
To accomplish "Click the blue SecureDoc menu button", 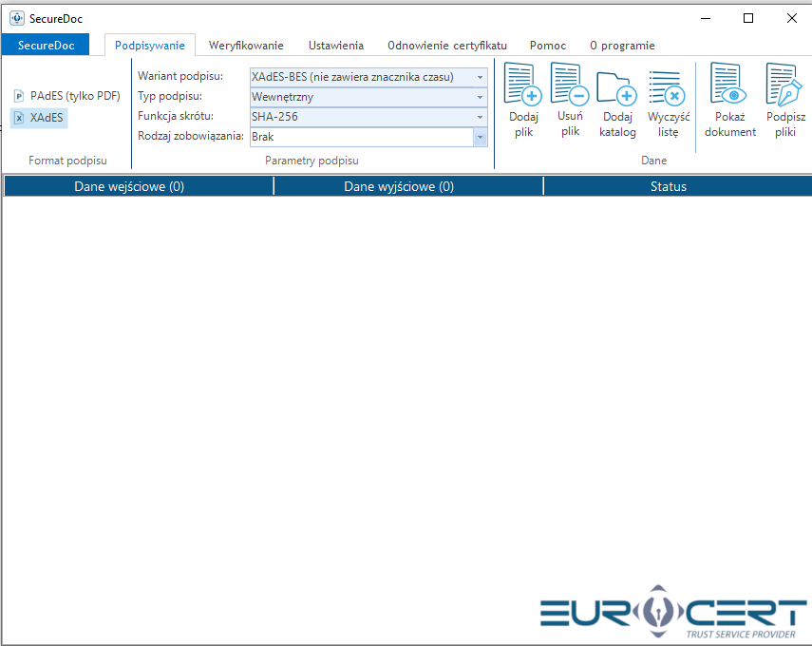I will [45, 46].
